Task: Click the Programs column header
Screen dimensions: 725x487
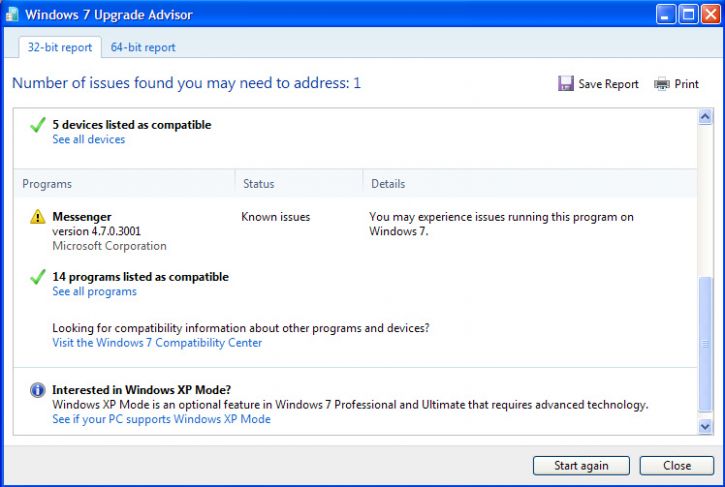Action: [124, 184]
